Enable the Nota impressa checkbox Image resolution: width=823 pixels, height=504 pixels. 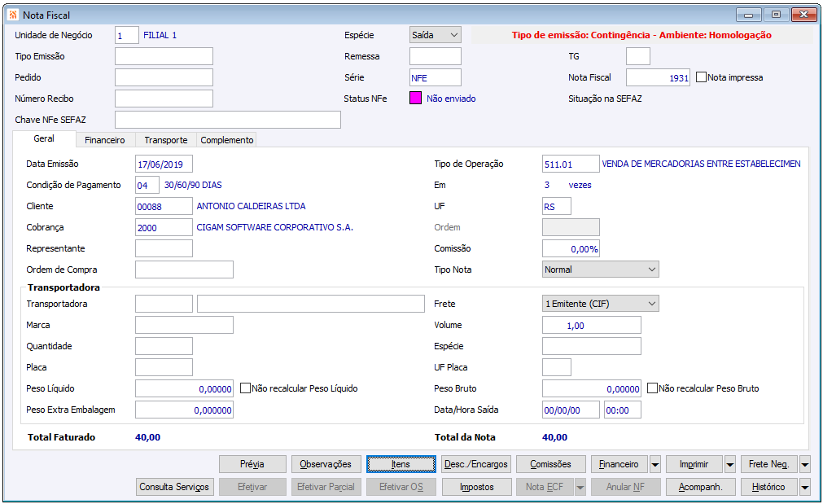coord(701,77)
